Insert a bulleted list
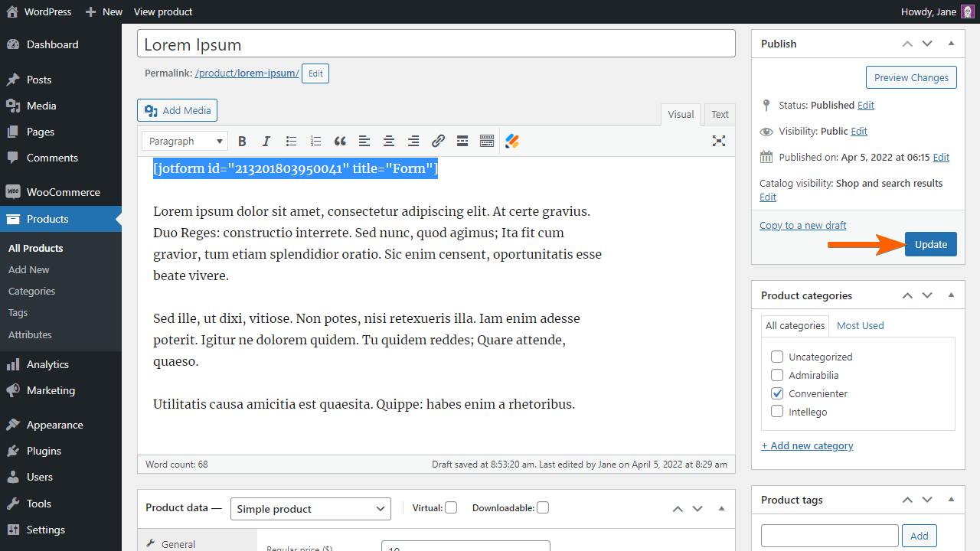Viewport: 980px width, 551px height. pos(291,141)
